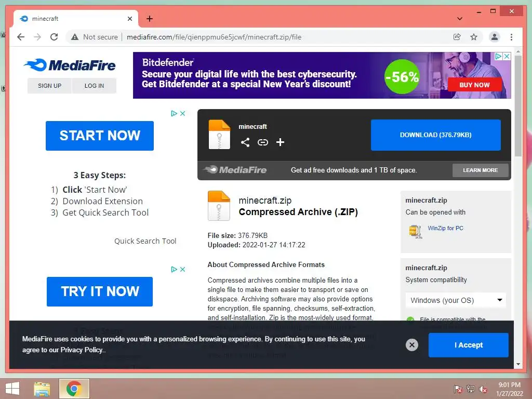The width and height of the screenshot is (532, 399).
Task: Click the page vertical scrollbar thumb
Action: [x=518, y=106]
